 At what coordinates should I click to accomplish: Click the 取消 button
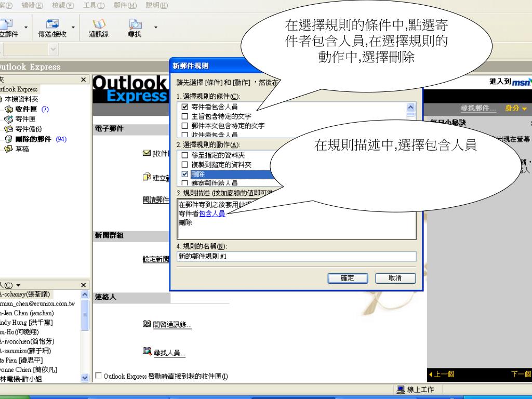(x=395, y=278)
